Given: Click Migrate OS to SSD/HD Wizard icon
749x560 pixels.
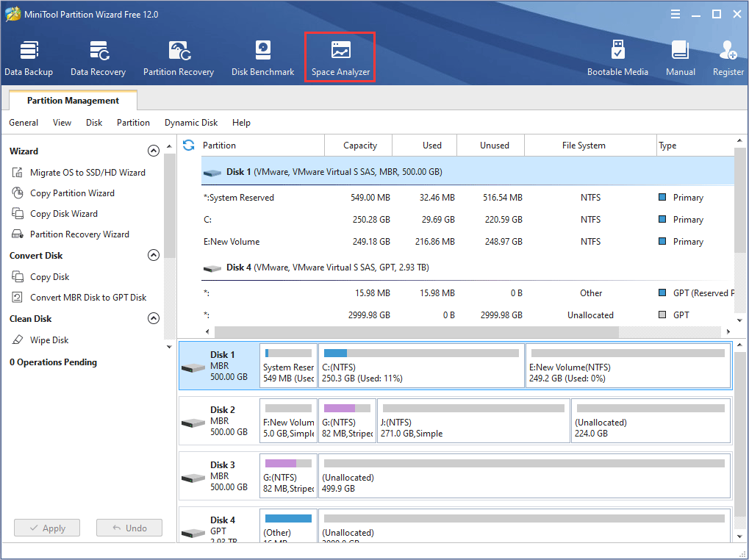Looking at the screenshot, I should (18, 173).
